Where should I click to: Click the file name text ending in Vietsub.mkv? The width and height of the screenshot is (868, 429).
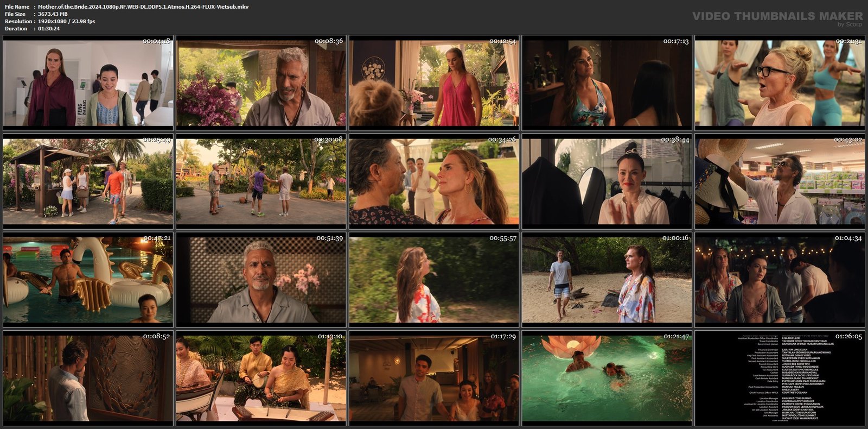point(143,7)
